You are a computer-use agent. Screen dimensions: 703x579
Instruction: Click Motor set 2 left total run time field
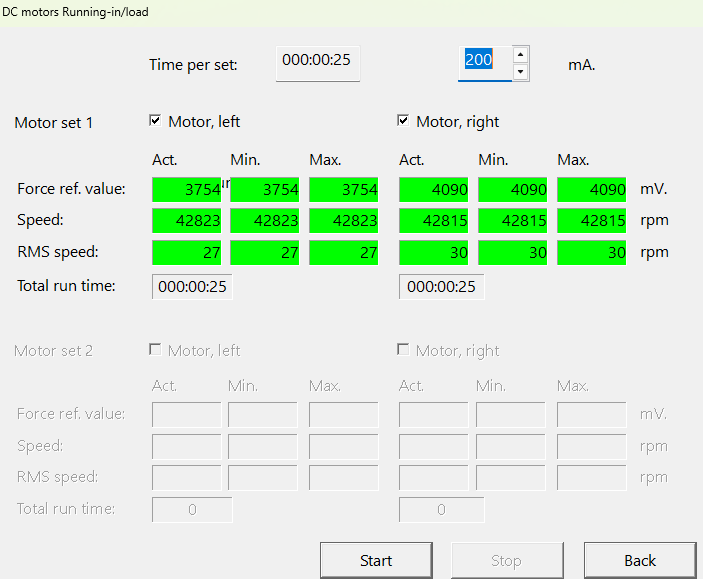(x=192, y=509)
